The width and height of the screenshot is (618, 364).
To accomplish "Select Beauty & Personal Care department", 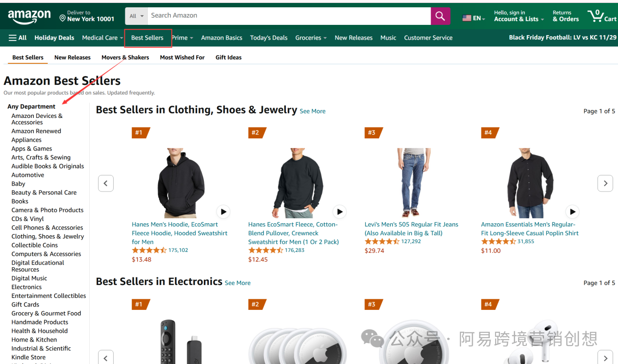I will click(44, 192).
